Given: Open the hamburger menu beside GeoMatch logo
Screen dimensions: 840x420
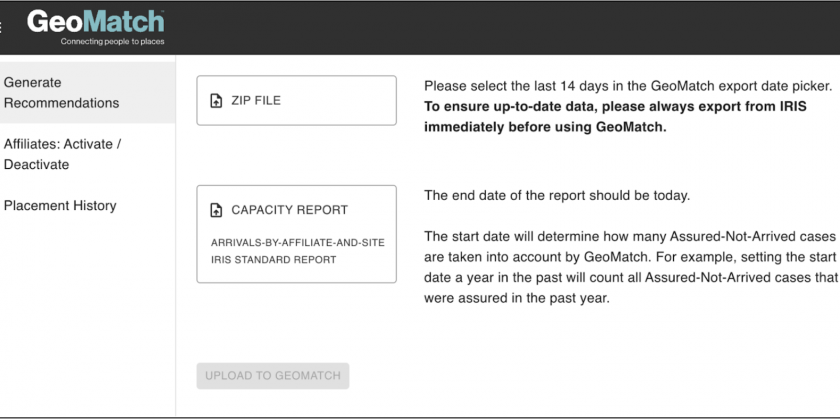Looking at the screenshot, I should tap(1, 26).
